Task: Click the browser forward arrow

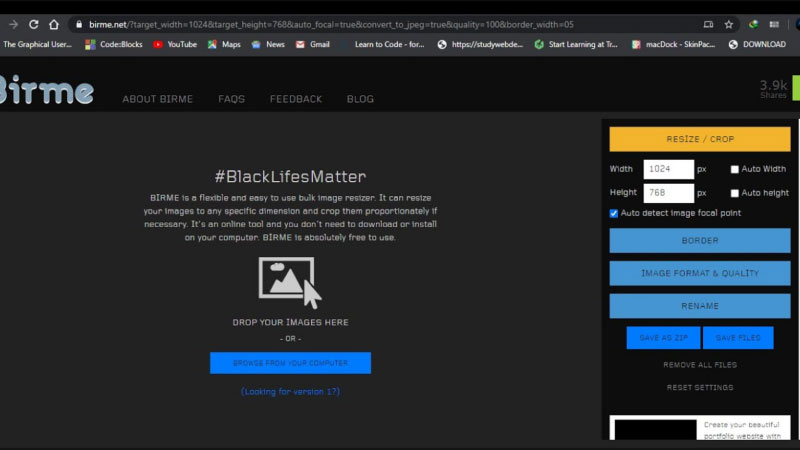Action: coord(13,24)
